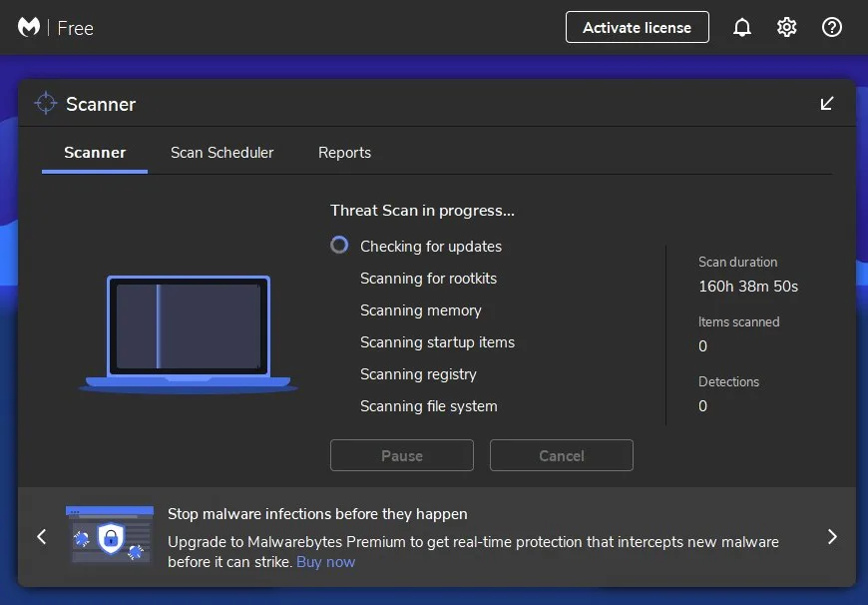
Task: Click 'Scanning startup items' step
Action: (x=437, y=342)
